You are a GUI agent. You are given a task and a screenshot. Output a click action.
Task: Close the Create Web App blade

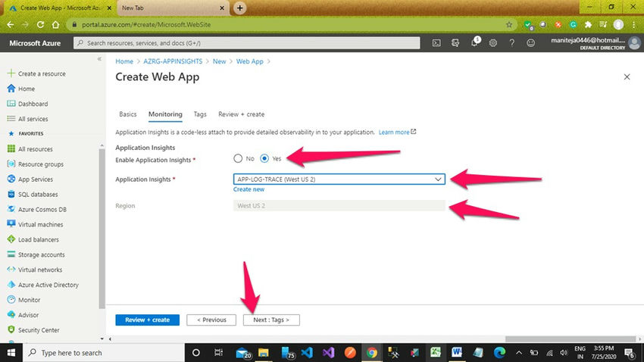tap(627, 76)
